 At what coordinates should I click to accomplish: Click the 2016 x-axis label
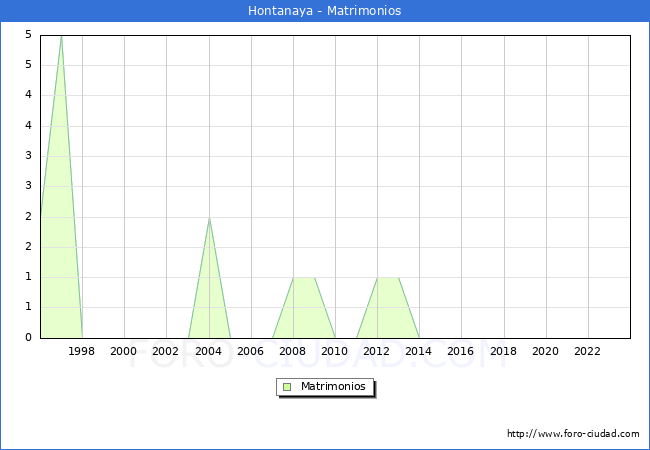coord(461,351)
